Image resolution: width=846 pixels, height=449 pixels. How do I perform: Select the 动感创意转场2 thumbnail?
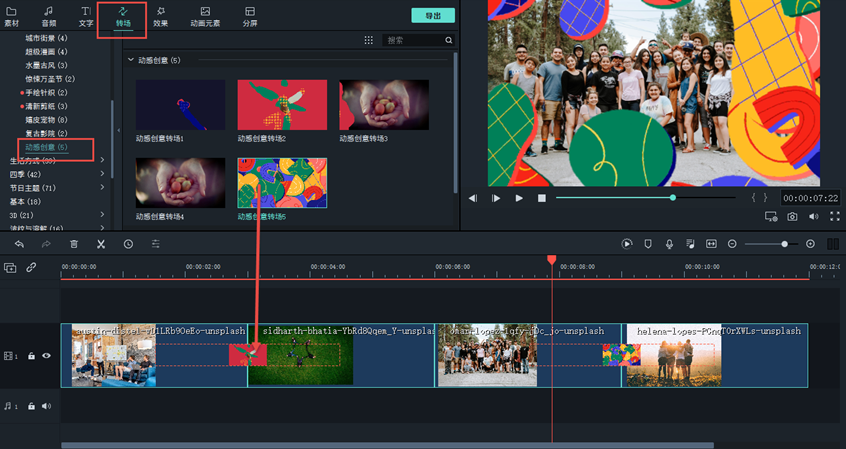click(282, 105)
